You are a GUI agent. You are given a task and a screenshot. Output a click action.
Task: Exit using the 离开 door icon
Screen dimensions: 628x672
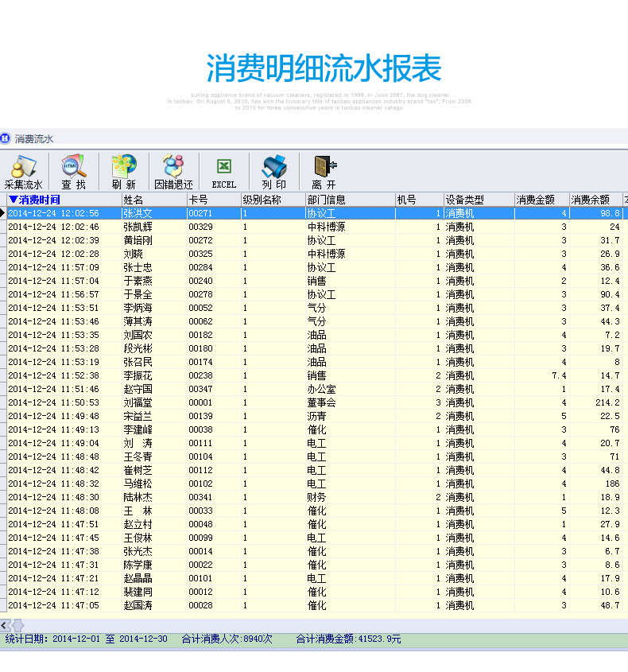click(324, 170)
